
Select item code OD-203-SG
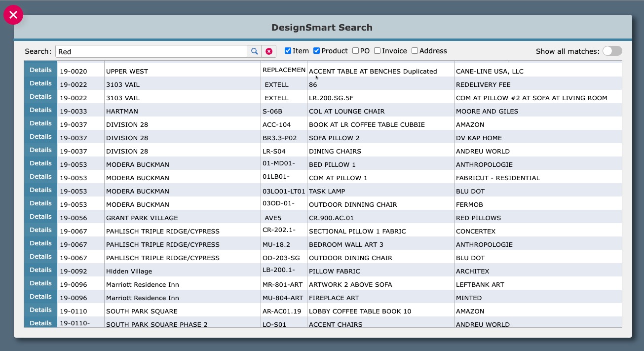coord(281,258)
